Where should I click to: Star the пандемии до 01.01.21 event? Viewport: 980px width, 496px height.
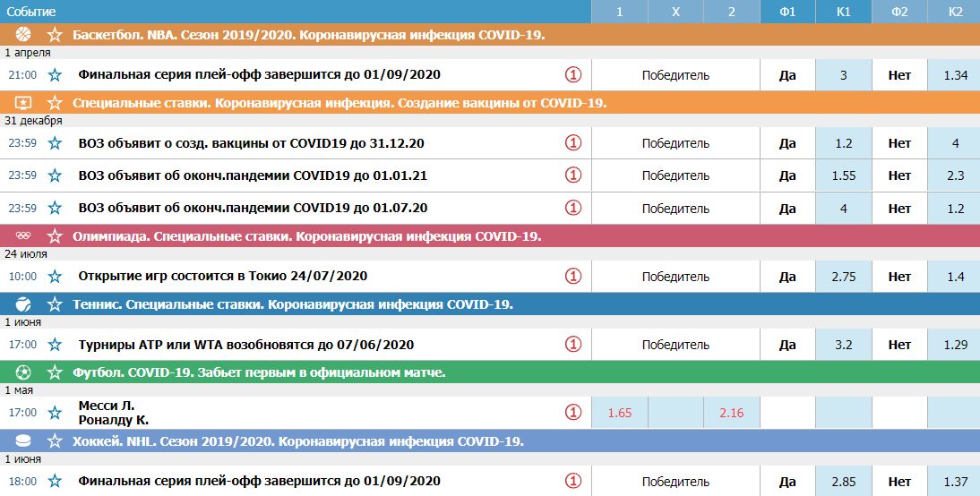pos(55,175)
